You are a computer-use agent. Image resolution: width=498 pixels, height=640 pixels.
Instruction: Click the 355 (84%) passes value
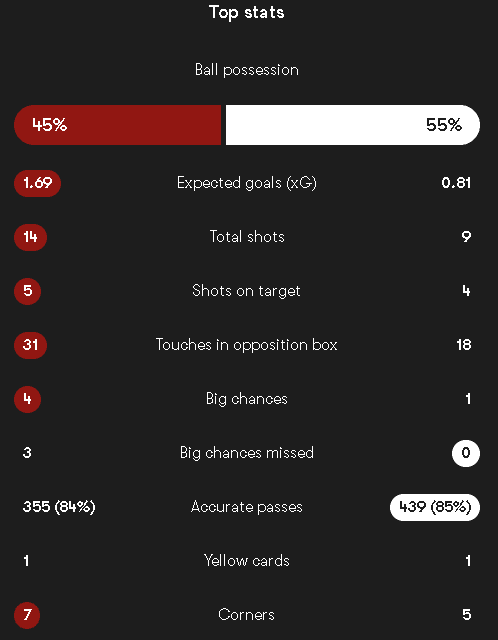click(59, 507)
